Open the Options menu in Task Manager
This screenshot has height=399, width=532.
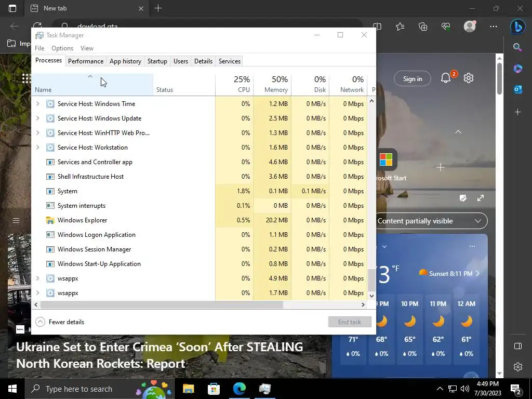coord(62,48)
